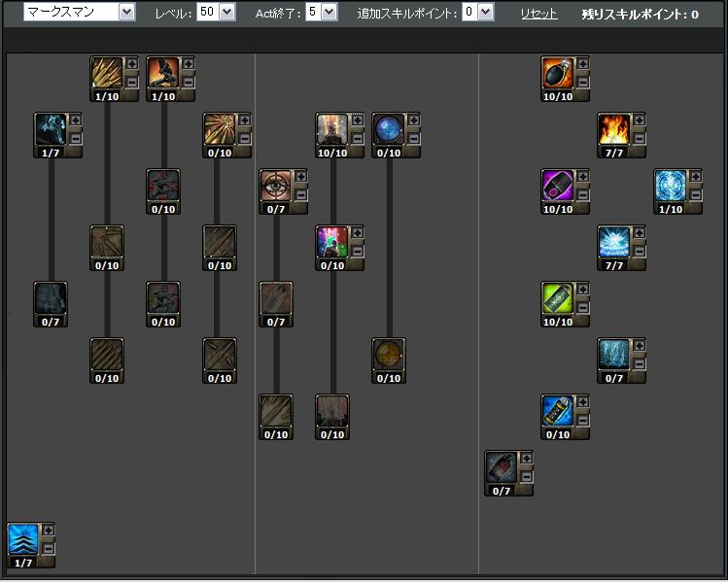Decrease the eye crosshair skill with minus
Screen dimensions: 728x582
point(300,195)
